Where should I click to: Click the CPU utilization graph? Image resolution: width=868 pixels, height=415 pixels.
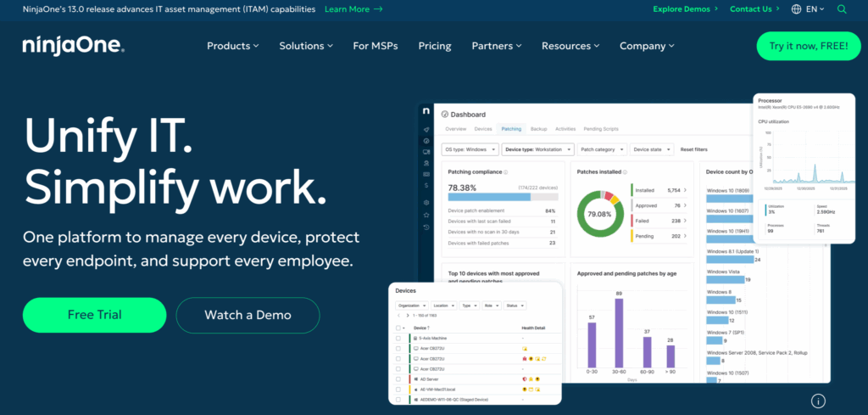point(808,156)
